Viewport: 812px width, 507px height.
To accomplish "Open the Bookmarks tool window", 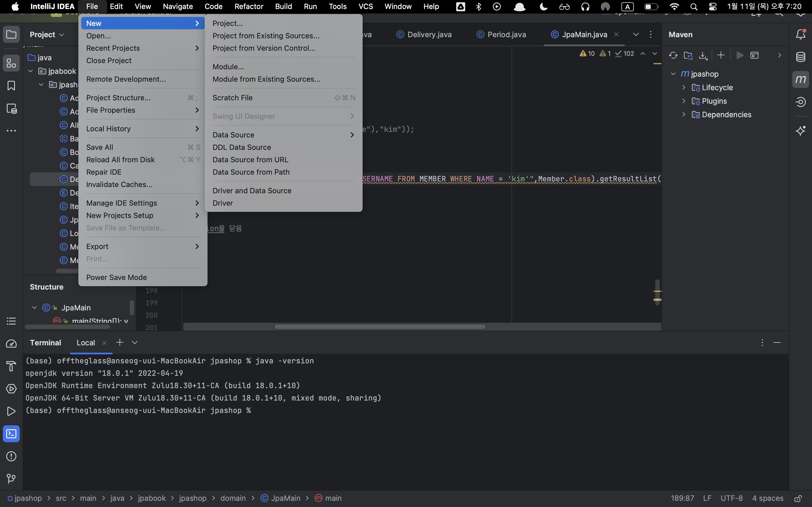I will pyautogui.click(x=11, y=86).
